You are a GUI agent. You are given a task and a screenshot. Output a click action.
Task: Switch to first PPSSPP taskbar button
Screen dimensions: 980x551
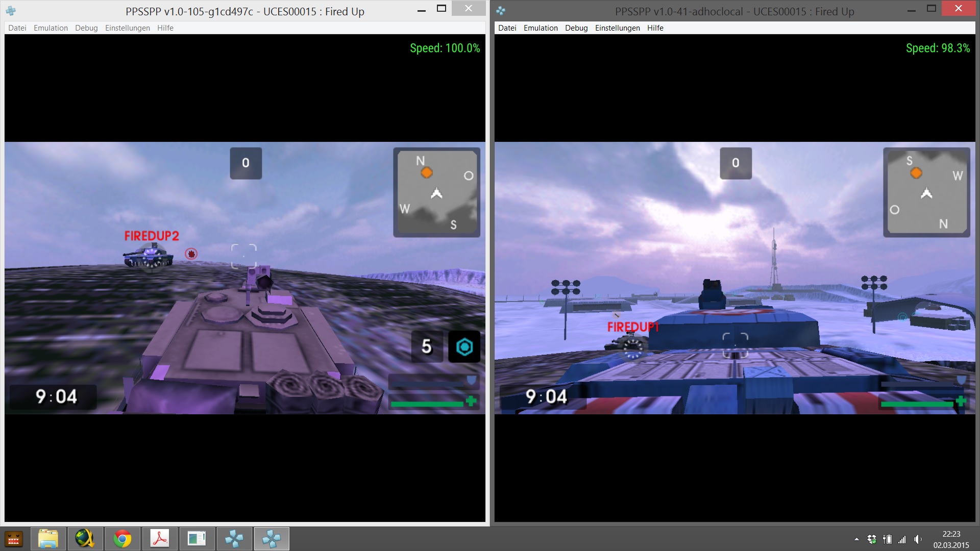point(234,539)
